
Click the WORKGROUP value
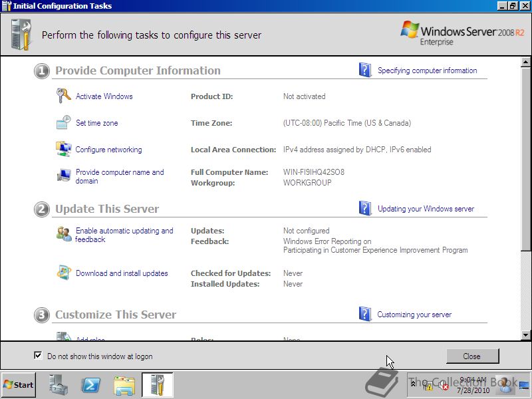307,182
